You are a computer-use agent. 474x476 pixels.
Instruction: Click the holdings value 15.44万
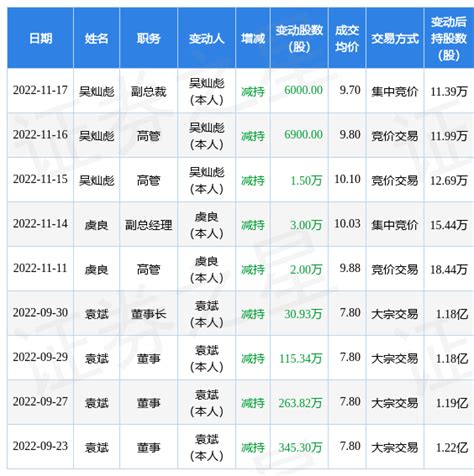[x=449, y=225]
